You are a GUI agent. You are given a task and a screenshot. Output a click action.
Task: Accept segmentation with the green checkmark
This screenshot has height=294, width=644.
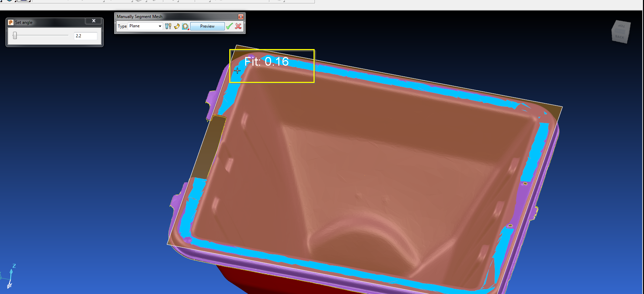[x=230, y=26]
